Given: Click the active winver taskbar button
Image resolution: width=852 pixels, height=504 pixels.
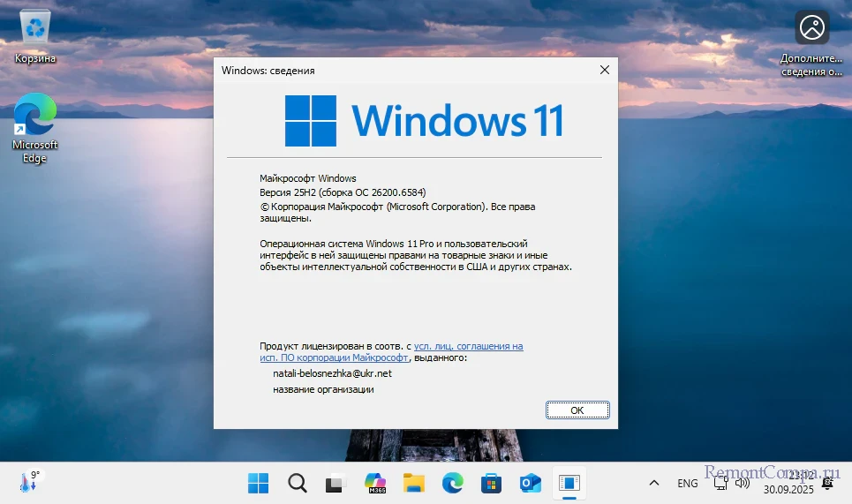Looking at the screenshot, I should click(569, 483).
